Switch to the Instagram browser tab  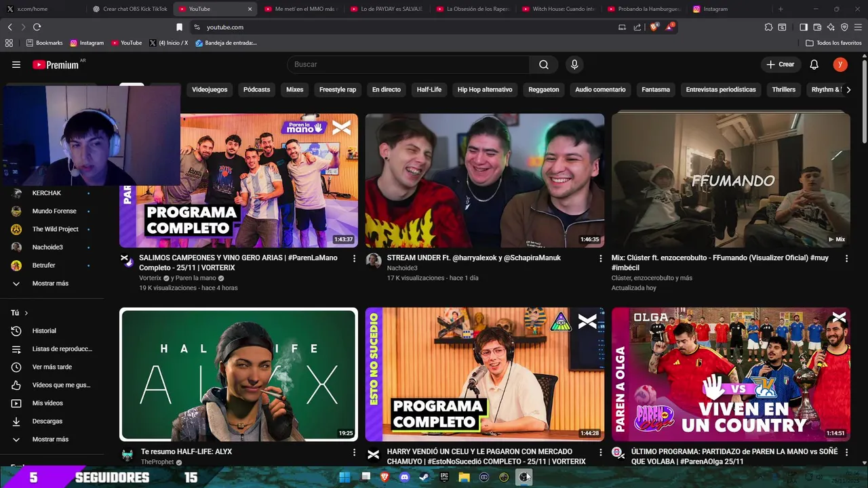pyautogui.click(x=729, y=9)
